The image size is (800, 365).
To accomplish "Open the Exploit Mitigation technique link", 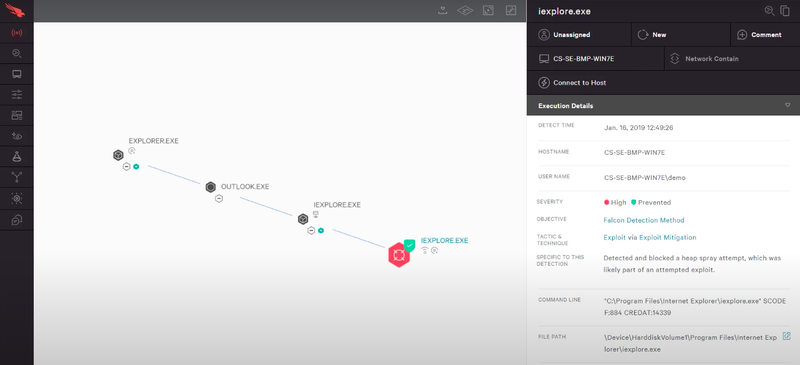I will [668, 237].
